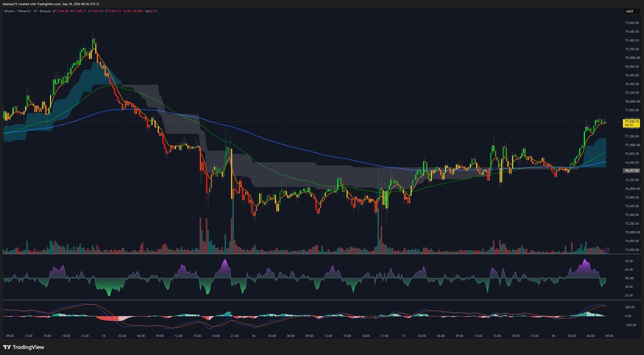Click the date label 18 on time axis

click(x=553, y=336)
